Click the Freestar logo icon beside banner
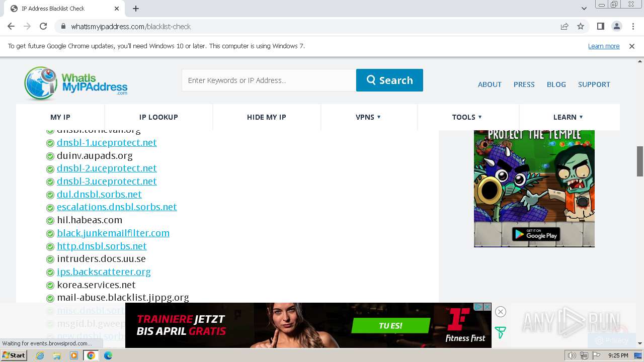This screenshot has width=644, height=362. click(500, 332)
